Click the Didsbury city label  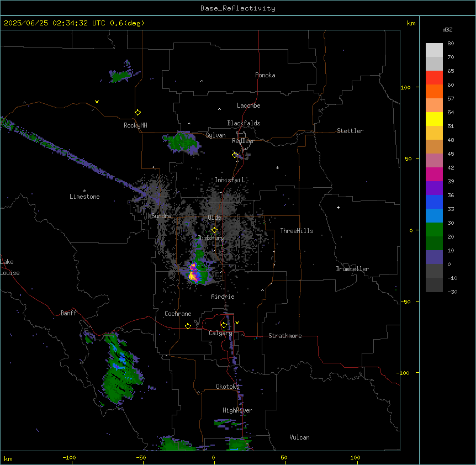click(211, 238)
